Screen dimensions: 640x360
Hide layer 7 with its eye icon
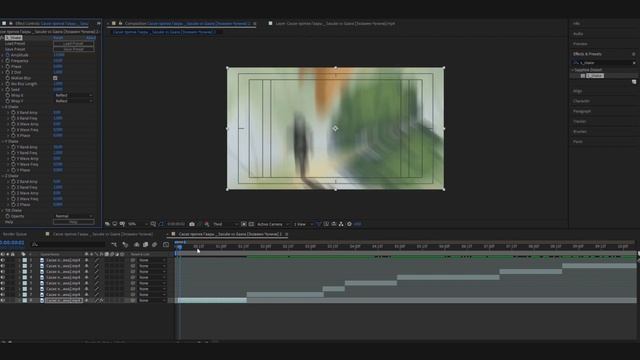[x=3, y=294]
